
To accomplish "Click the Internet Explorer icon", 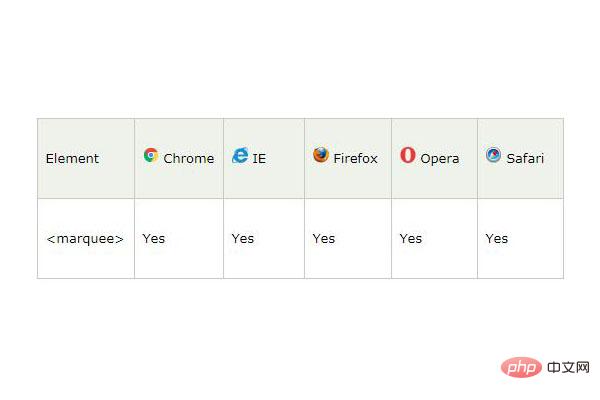I will [240, 155].
